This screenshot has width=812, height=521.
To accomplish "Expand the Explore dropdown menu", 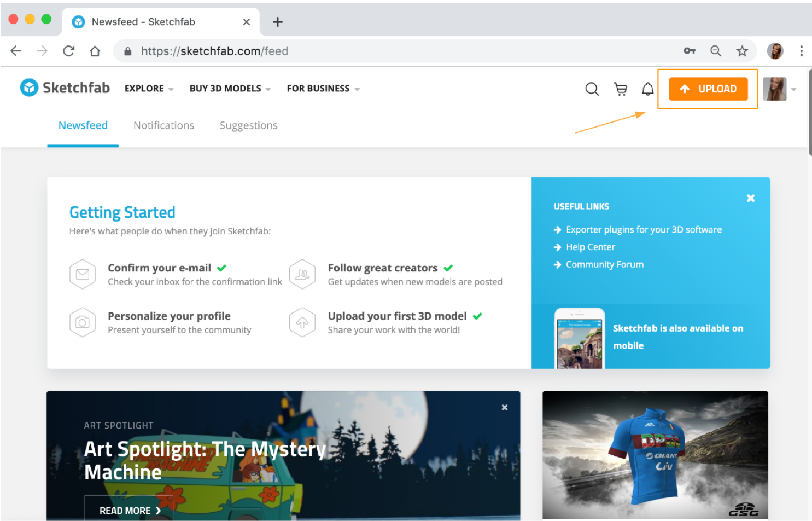I will 149,89.
